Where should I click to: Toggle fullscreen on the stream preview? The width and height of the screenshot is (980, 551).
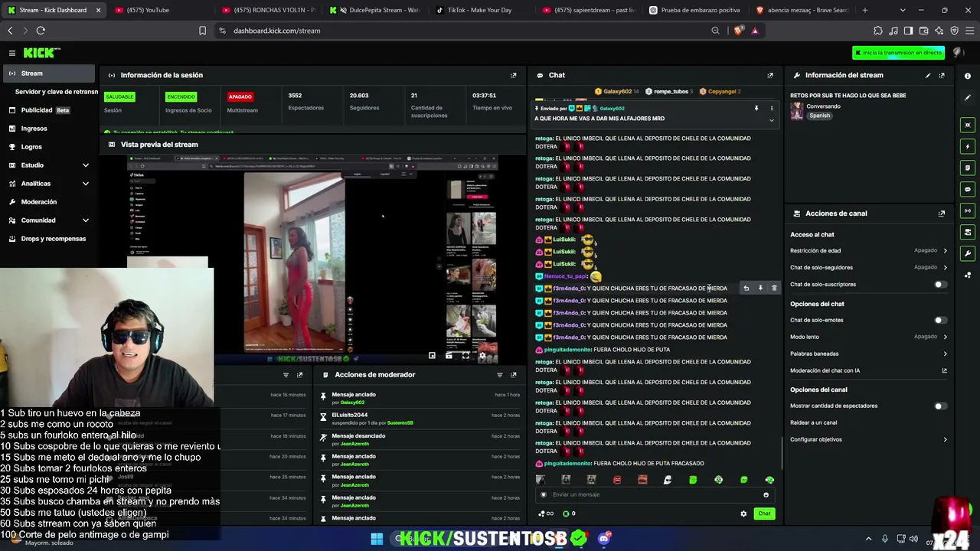click(465, 356)
